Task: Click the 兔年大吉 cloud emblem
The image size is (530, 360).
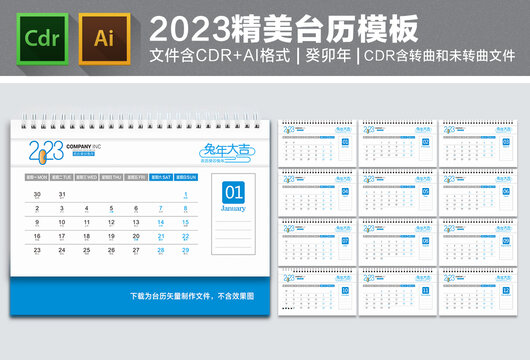Action: click(227, 153)
